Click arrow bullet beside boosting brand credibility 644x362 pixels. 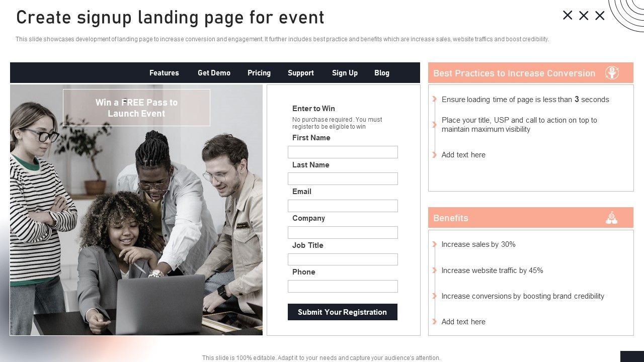[435, 296]
